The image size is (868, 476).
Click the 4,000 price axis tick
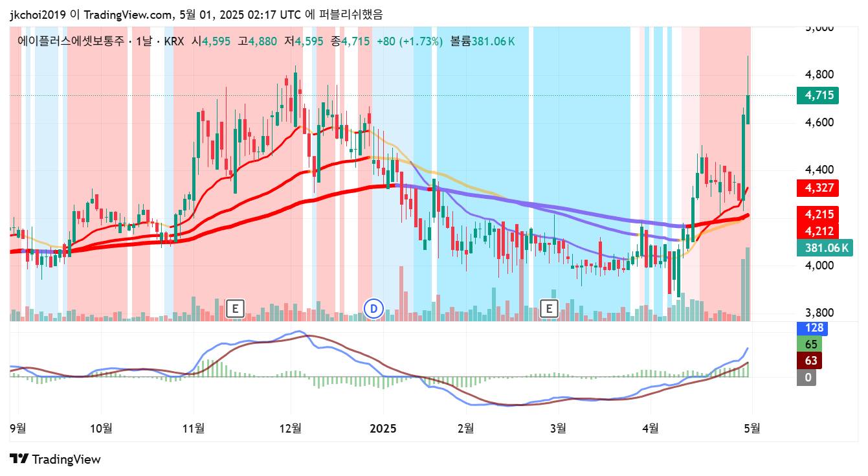tap(819, 265)
